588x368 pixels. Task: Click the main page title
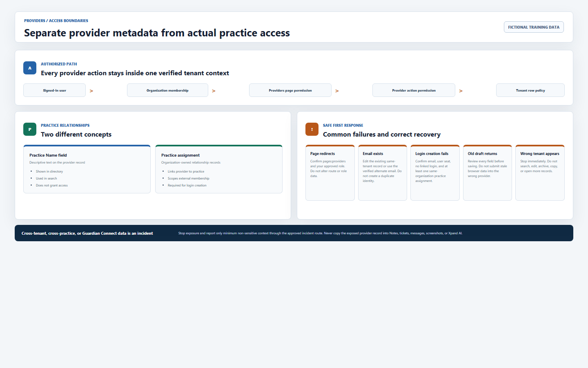click(x=157, y=33)
